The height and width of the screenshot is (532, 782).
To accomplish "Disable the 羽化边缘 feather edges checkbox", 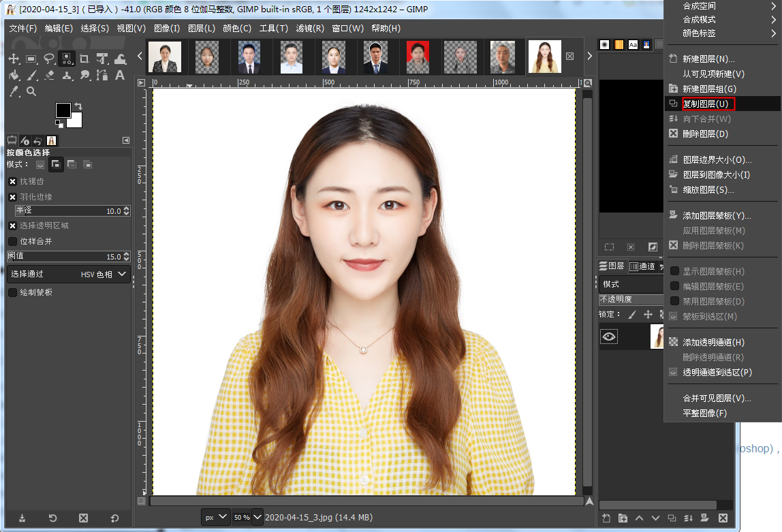I will pyautogui.click(x=12, y=197).
